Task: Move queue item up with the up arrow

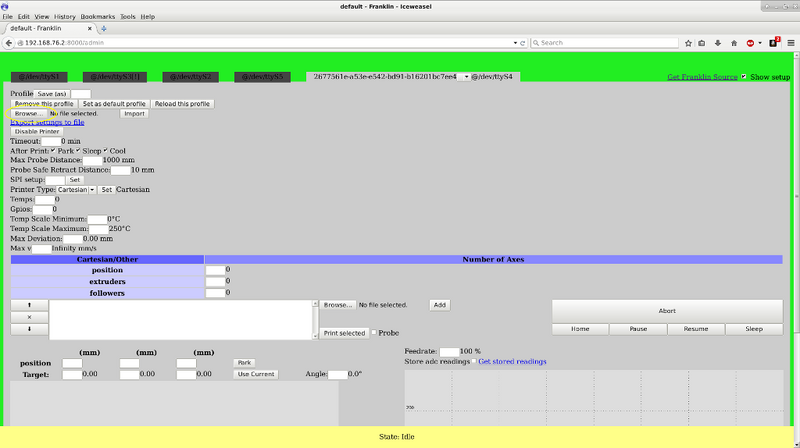Action: pyautogui.click(x=29, y=305)
